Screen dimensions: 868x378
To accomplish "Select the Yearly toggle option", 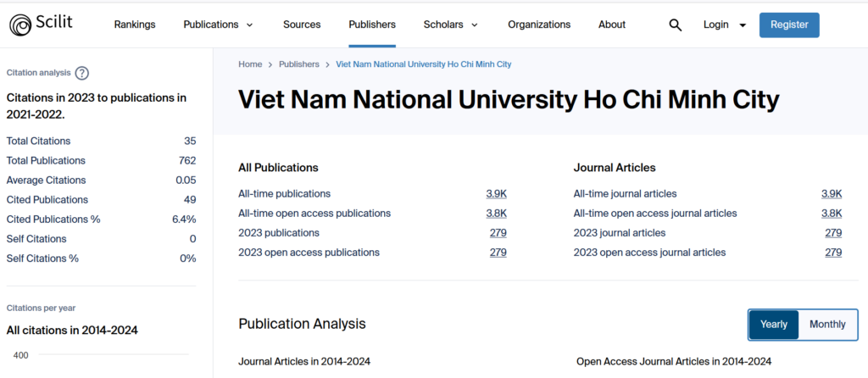I will click(773, 325).
